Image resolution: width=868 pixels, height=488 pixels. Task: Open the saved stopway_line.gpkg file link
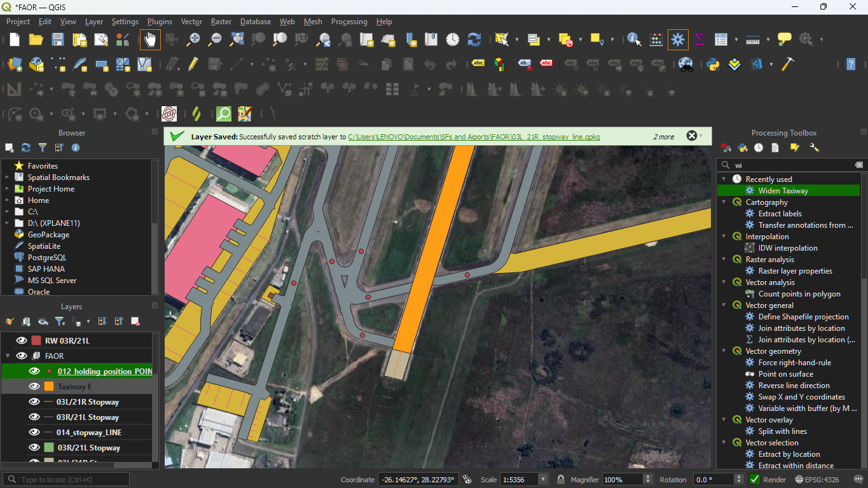point(474,136)
